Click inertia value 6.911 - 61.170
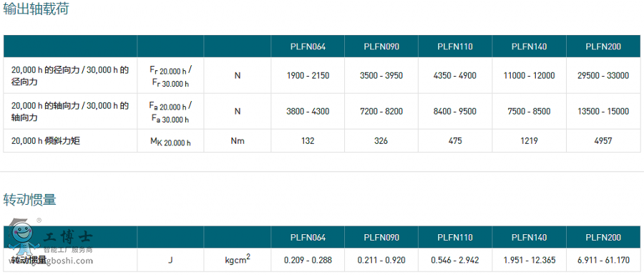Screen dimensions: 644x275 [x=603, y=260]
